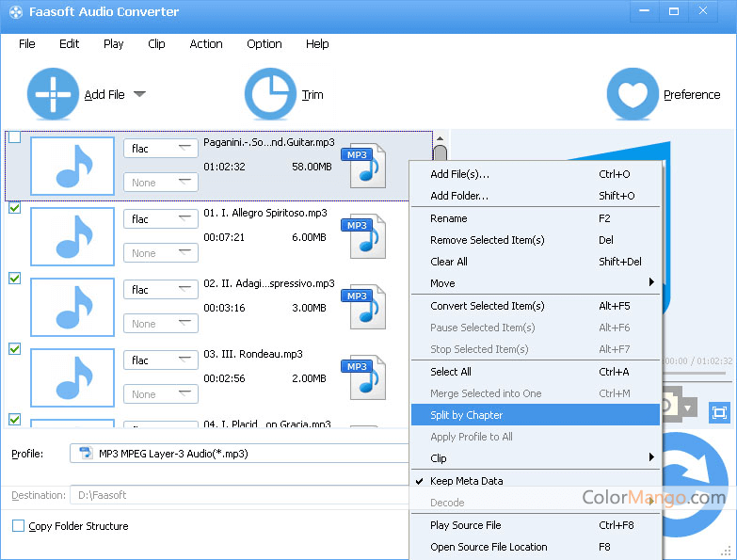Click the MP3 file icon for Paganini track

362,167
